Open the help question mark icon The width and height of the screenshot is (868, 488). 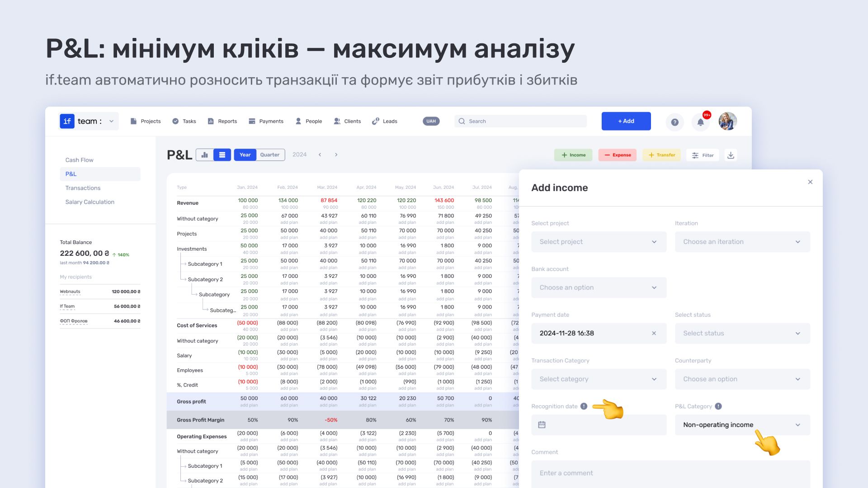pos(675,122)
